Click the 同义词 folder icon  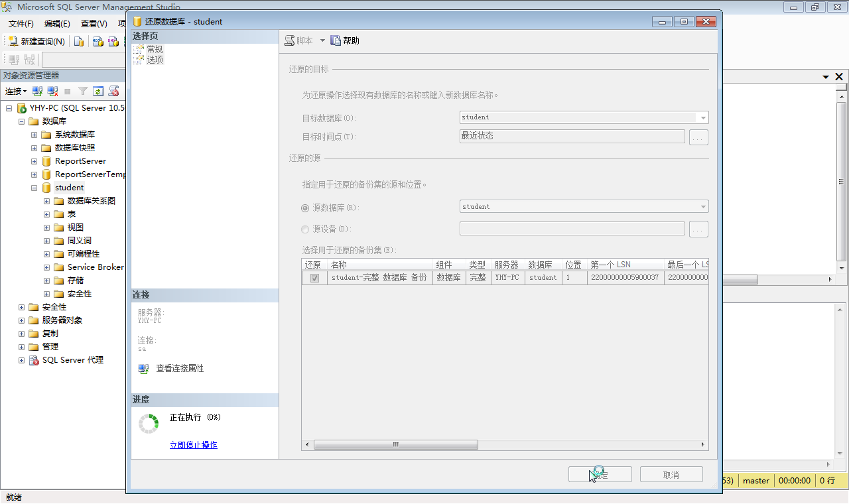59,241
